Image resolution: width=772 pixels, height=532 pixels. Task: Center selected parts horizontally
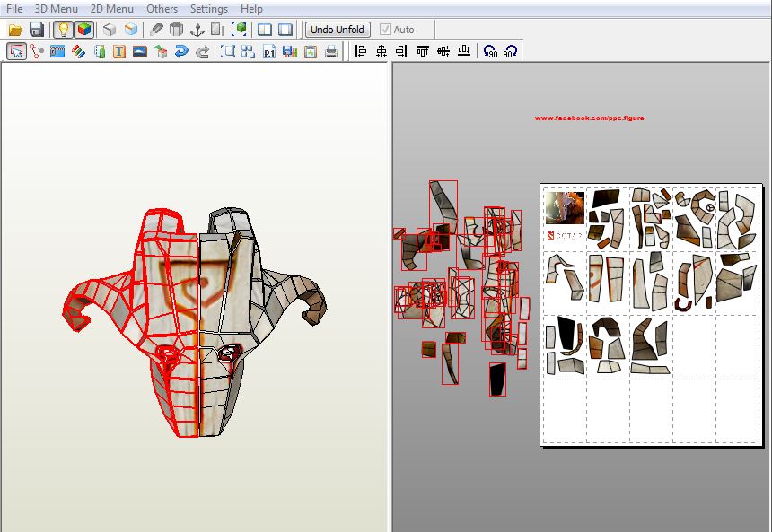[x=382, y=51]
